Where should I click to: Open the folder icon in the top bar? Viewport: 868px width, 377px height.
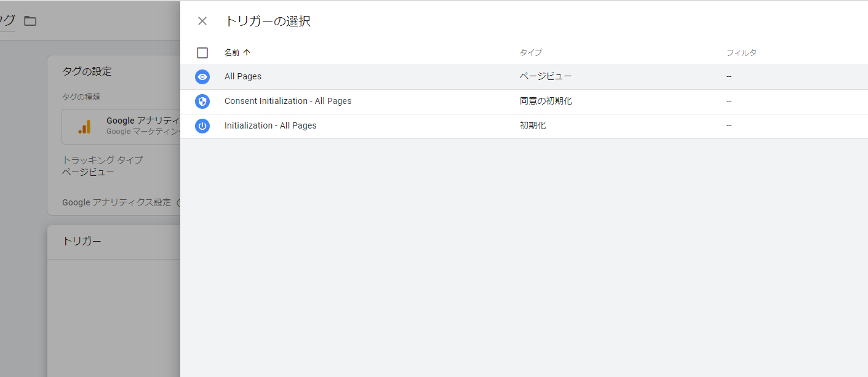coord(29,20)
